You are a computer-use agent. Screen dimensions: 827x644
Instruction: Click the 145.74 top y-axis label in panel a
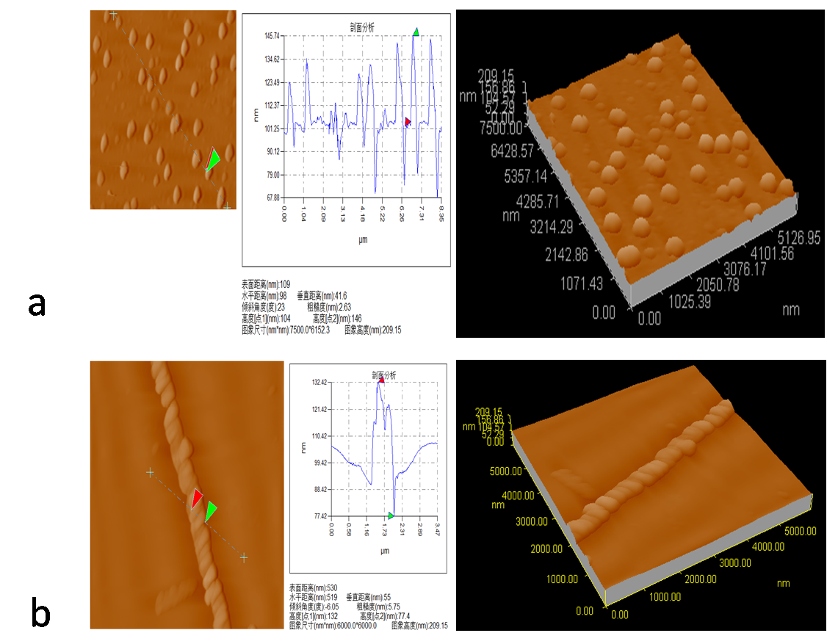coord(272,36)
